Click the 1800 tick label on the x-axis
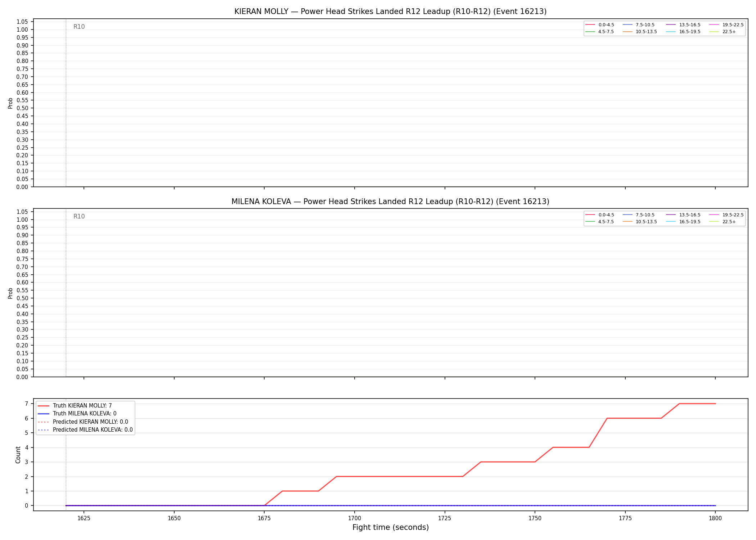Image resolution: width=756 pixels, height=540 pixels. pyautogui.click(x=715, y=518)
